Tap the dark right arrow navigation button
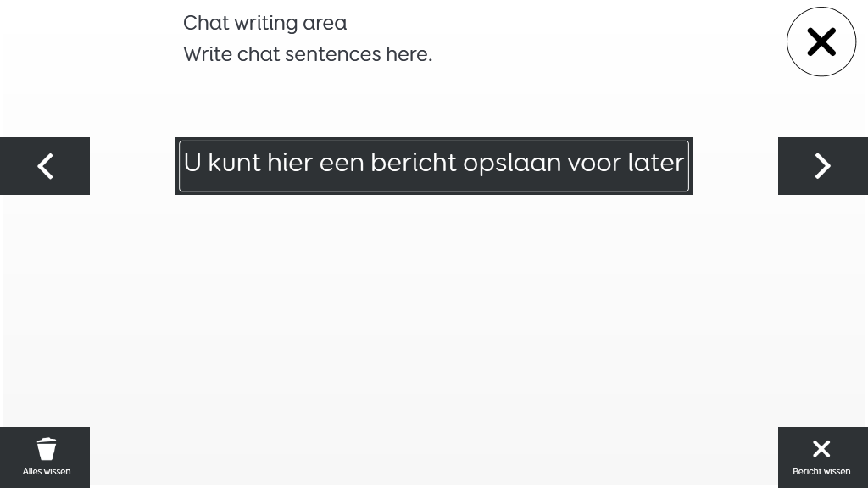The image size is (868, 488). 823,166
